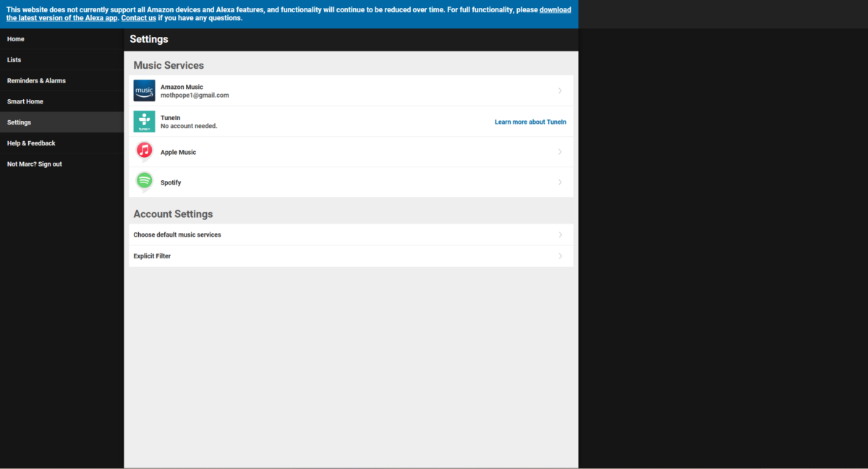
Task: Click the Amazon Music logo icon
Action: tap(145, 90)
